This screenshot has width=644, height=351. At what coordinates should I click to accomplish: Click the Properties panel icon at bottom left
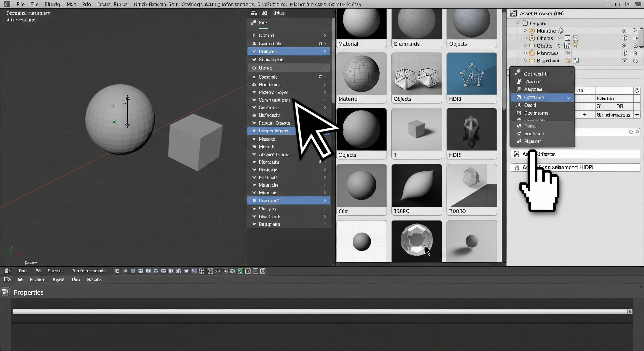(x=5, y=292)
